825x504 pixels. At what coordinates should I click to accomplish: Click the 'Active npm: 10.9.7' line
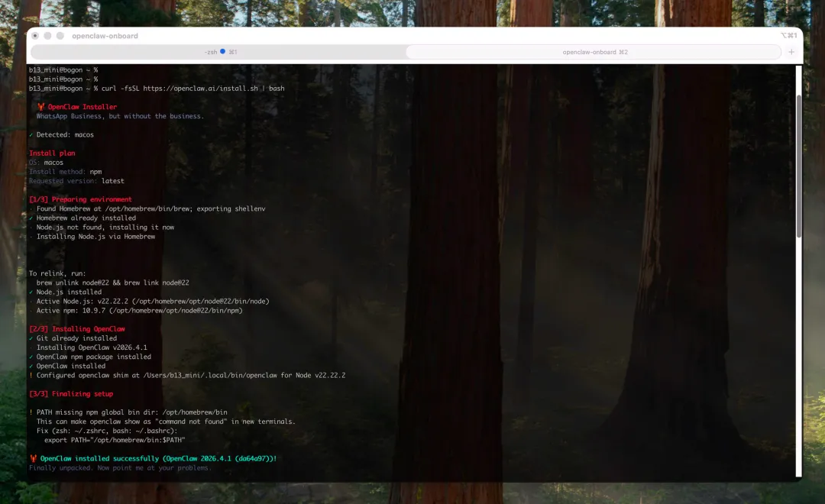[136, 310]
